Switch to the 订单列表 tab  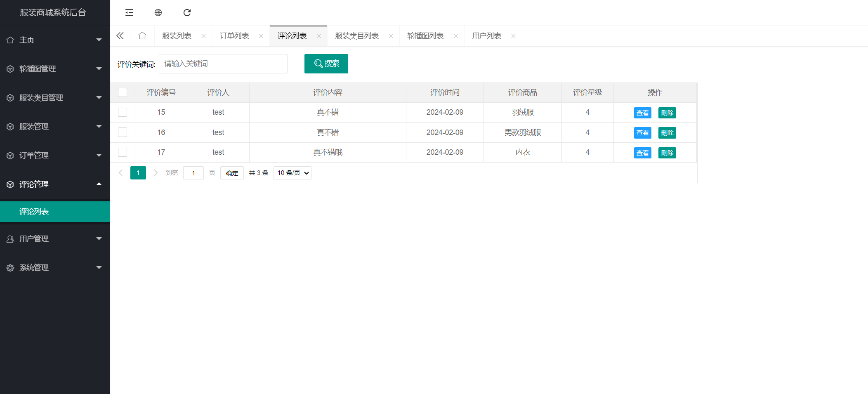click(x=234, y=36)
